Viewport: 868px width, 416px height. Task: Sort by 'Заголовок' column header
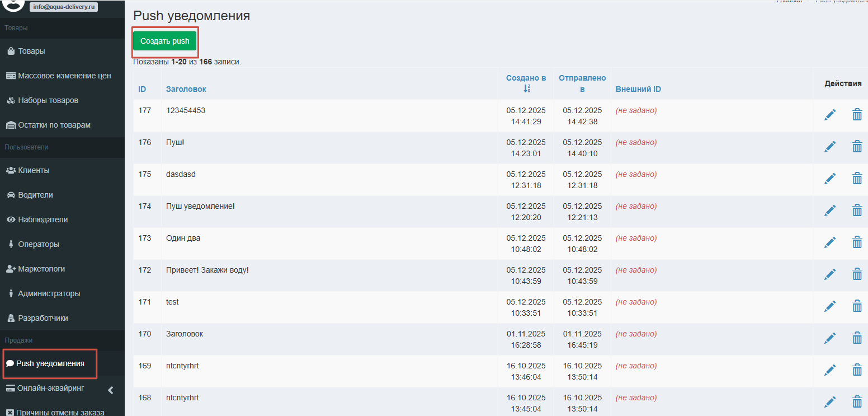(x=186, y=89)
